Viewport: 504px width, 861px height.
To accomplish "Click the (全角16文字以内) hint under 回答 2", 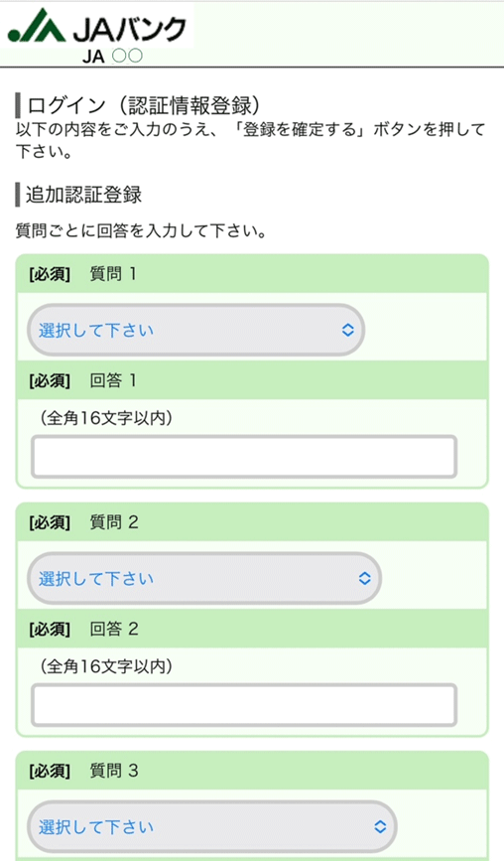I will (107, 666).
